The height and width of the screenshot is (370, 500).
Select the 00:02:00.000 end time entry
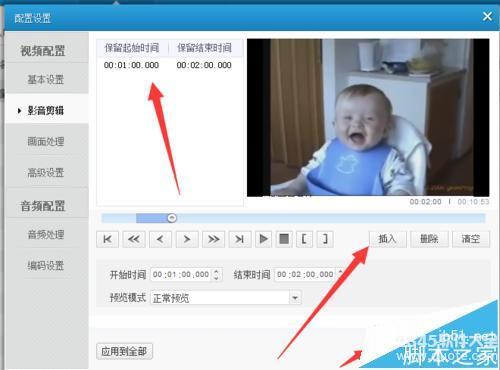(x=204, y=65)
